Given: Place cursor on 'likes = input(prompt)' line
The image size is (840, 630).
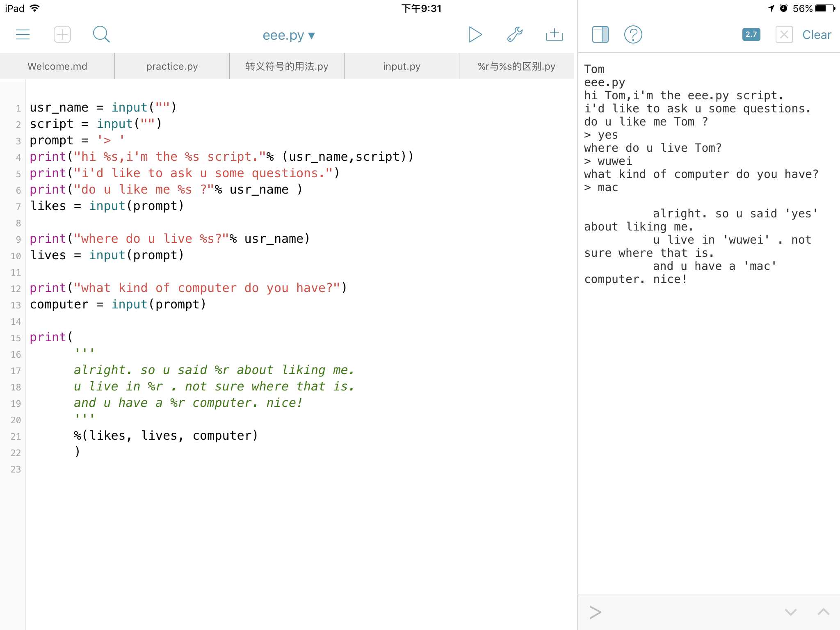Looking at the screenshot, I should click(107, 206).
